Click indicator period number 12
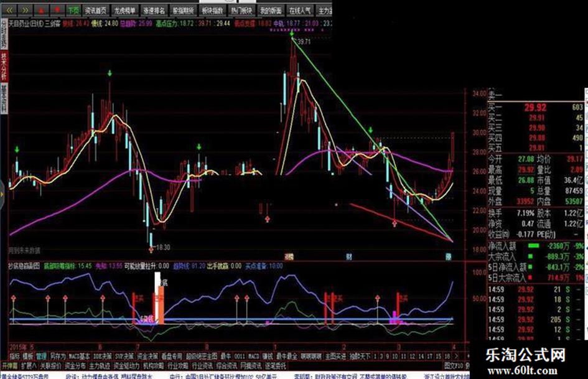This screenshot has width=588, height=379. [412, 356]
